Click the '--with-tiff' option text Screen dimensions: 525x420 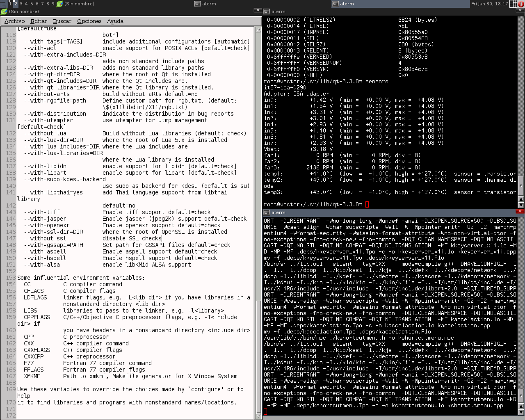click(x=42, y=212)
